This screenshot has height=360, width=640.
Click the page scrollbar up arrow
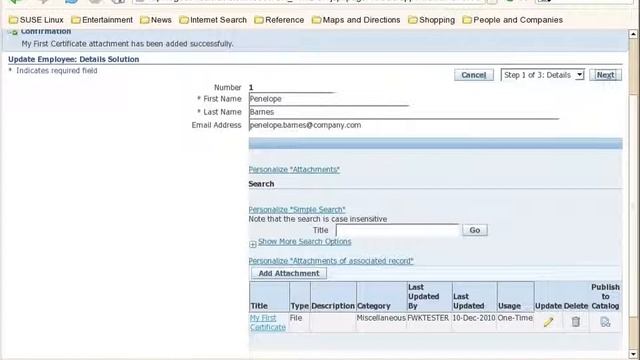[633, 34]
